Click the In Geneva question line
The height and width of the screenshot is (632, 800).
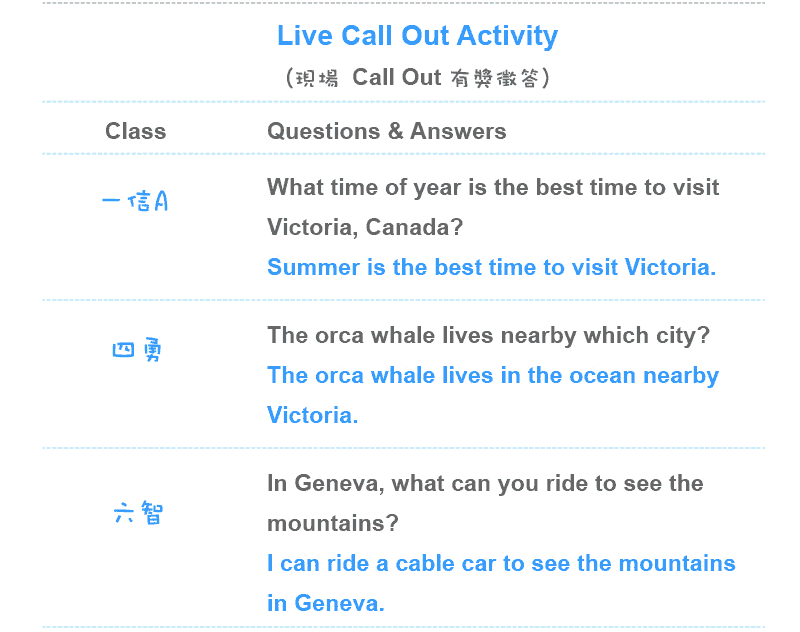click(x=485, y=484)
